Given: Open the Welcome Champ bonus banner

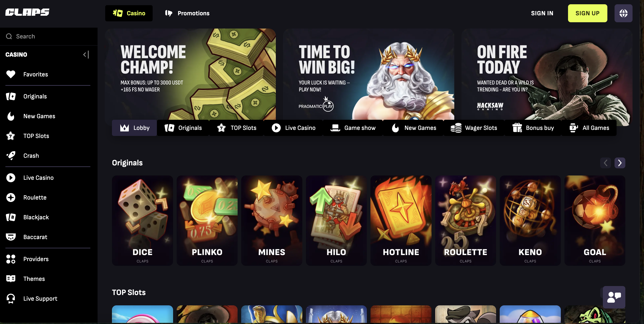Looking at the screenshot, I should (x=190, y=74).
